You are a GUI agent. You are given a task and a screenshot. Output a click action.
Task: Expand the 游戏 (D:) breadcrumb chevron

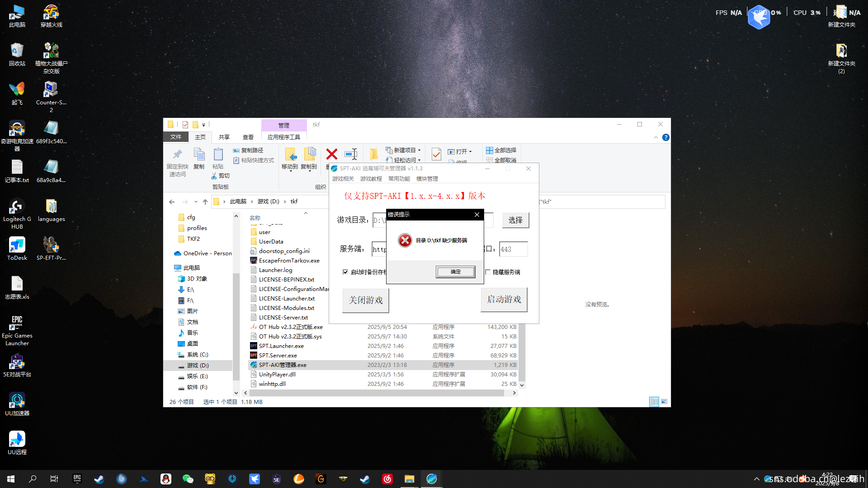coord(285,202)
